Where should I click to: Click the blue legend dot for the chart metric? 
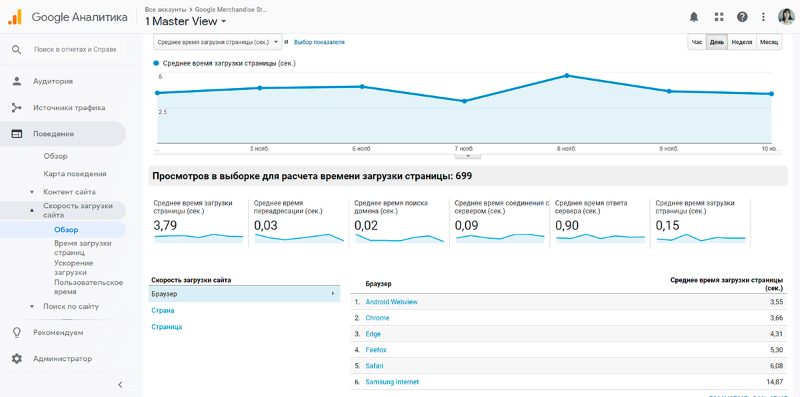pyautogui.click(x=156, y=64)
